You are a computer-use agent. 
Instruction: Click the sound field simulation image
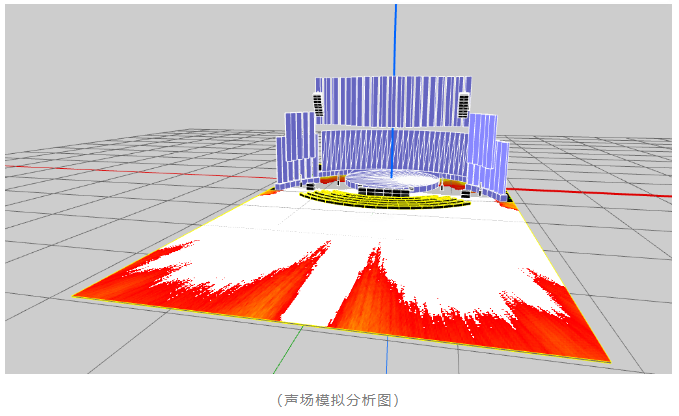pos(338,189)
